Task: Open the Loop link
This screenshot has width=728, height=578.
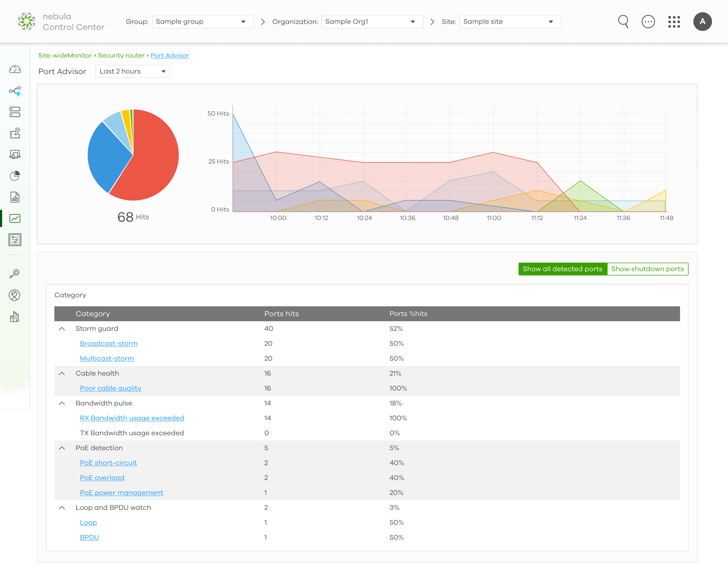Action: point(88,523)
